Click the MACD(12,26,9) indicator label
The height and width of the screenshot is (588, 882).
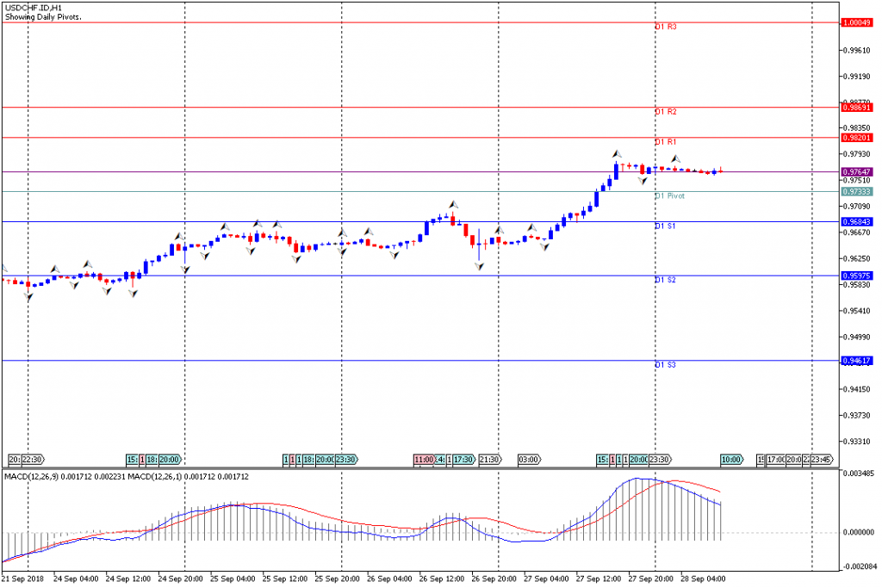[x=35, y=476]
